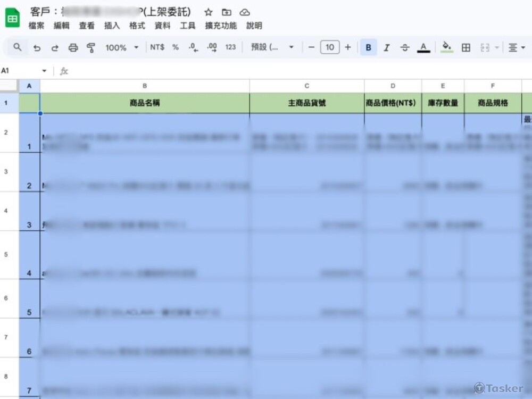Click the search icon in the toolbar
The image size is (532, 399).
(16, 47)
